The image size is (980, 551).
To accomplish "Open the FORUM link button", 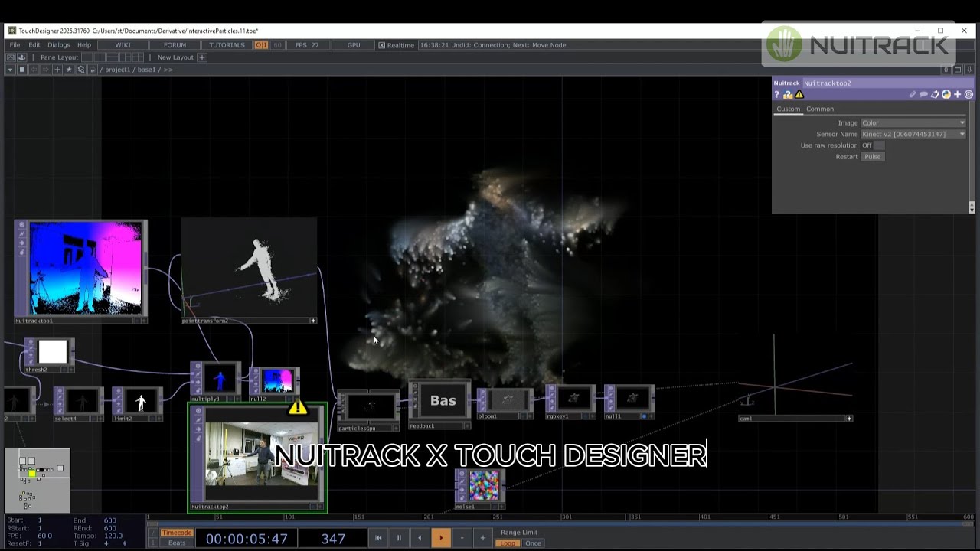I will point(175,45).
